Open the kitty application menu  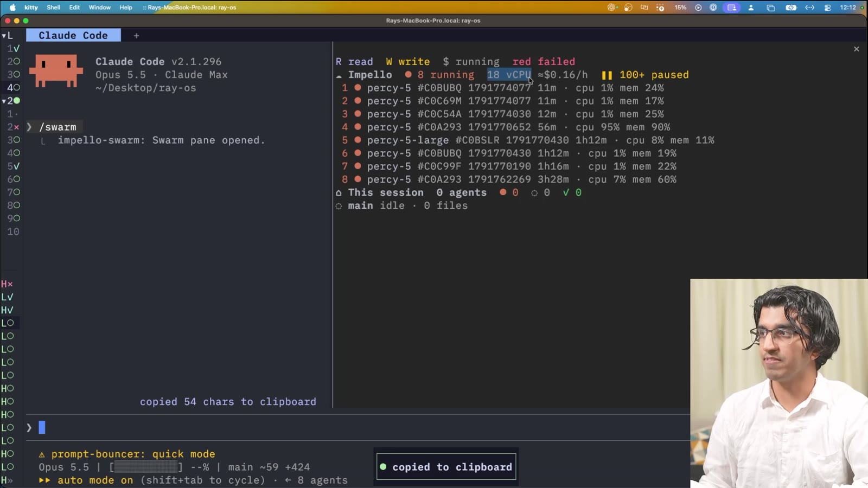coord(31,8)
